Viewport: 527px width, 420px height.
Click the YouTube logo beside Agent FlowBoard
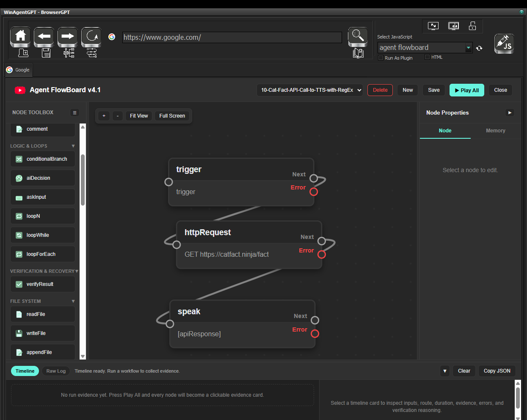(x=20, y=90)
